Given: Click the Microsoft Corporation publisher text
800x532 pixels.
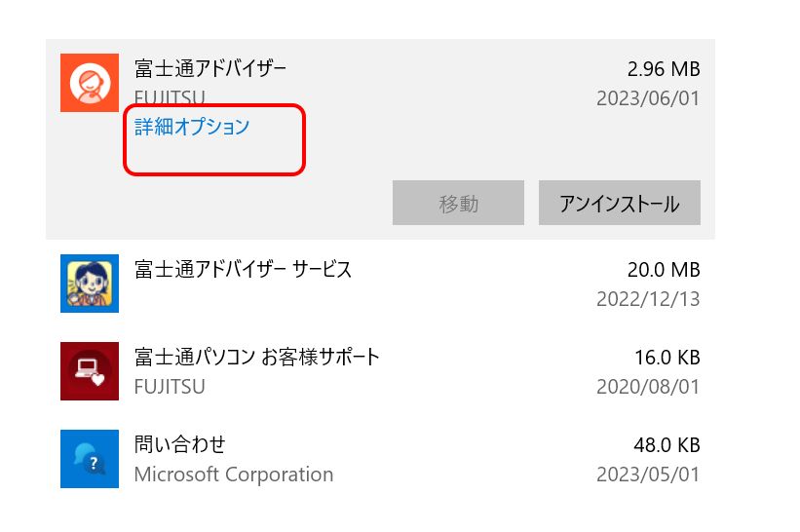Looking at the screenshot, I should 234,475.
